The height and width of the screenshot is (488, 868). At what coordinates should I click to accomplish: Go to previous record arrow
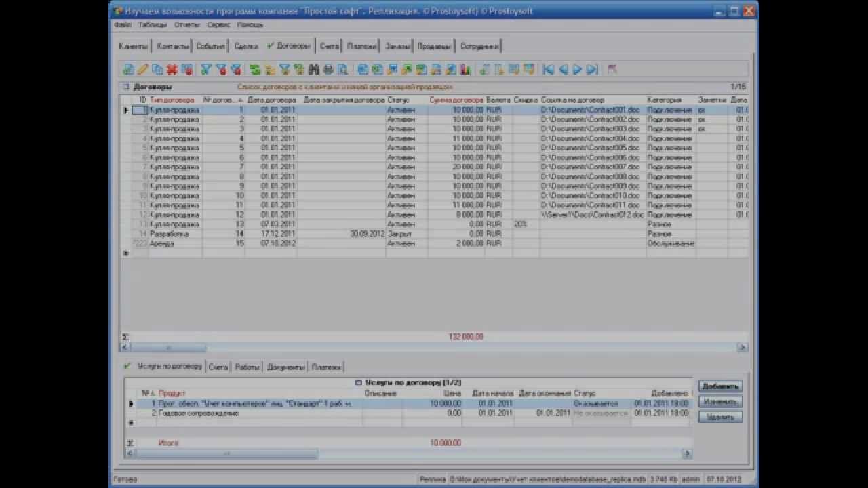[563, 69]
